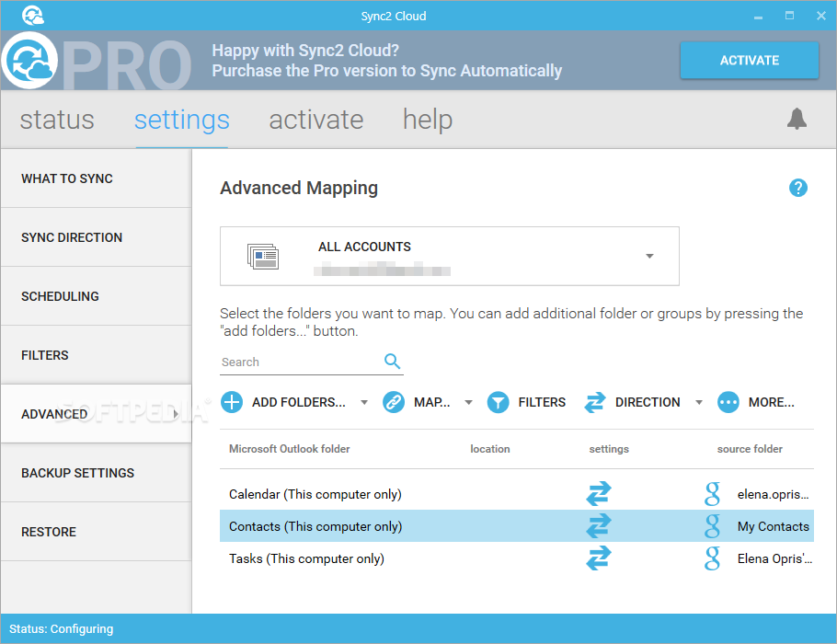Click the DIRECTION toolbar label
Viewport: 837px width, 644px height.
(x=648, y=402)
